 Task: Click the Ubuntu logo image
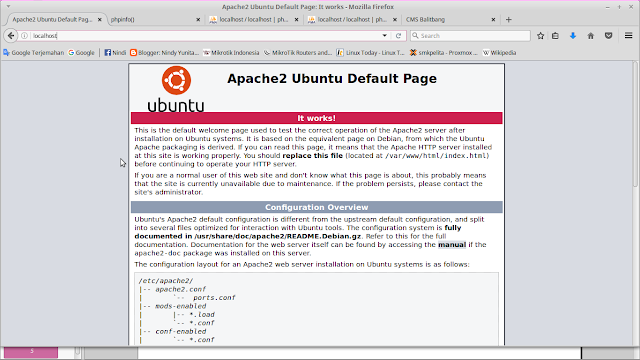(x=176, y=89)
